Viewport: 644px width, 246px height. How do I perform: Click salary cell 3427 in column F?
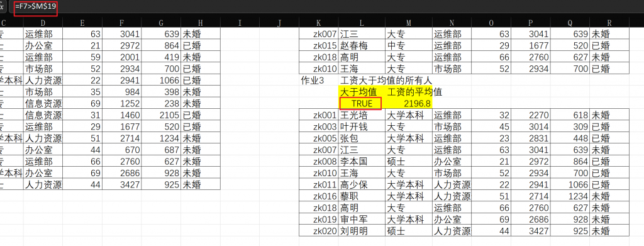point(121,184)
